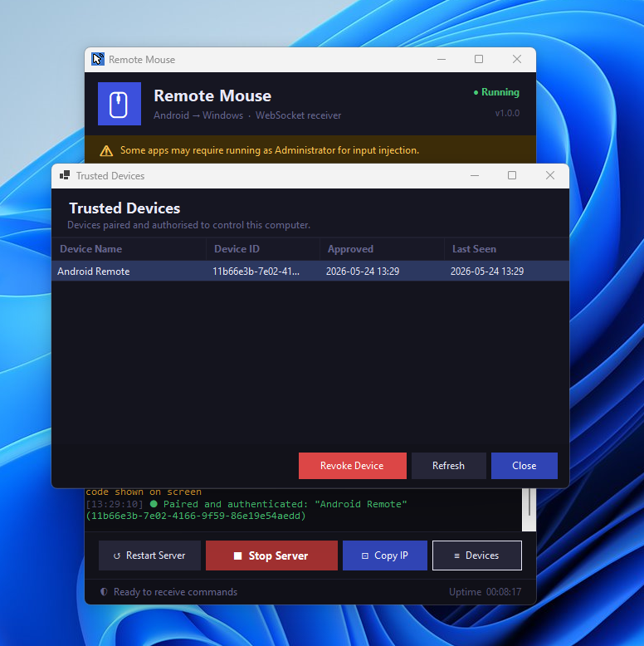
Task: Copy the IP address
Action: pyautogui.click(x=385, y=555)
